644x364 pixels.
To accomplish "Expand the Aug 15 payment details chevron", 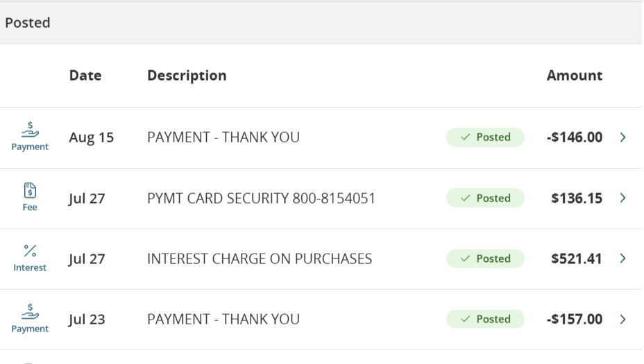I will click(622, 138).
